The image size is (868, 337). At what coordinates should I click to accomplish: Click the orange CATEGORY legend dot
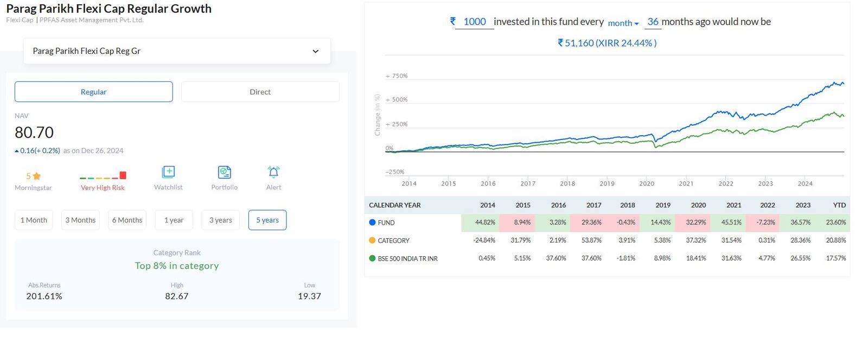coord(372,240)
